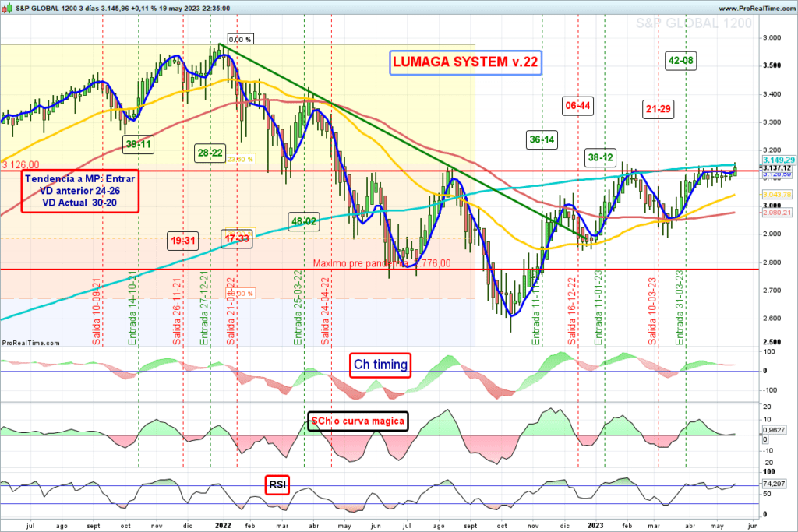798x532 pixels.
Task: Click the Tendencia a MP: Entrar text box
Action: pyautogui.click(x=80, y=191)
